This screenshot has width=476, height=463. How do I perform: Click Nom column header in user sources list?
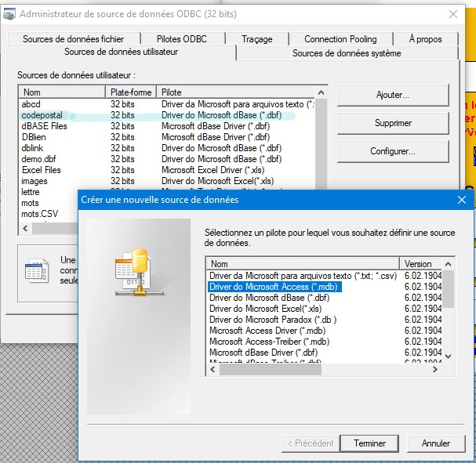pyautogui.click(x=62, y=92)
